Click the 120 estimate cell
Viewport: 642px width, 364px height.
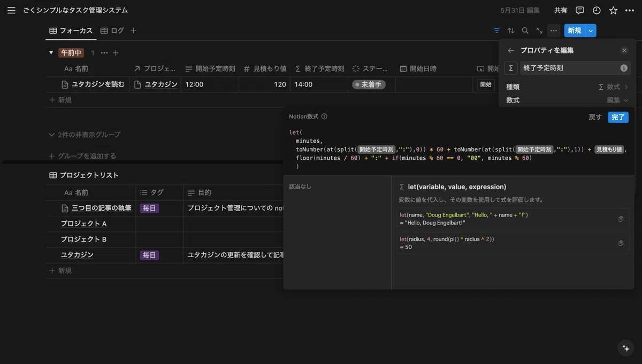264,84
